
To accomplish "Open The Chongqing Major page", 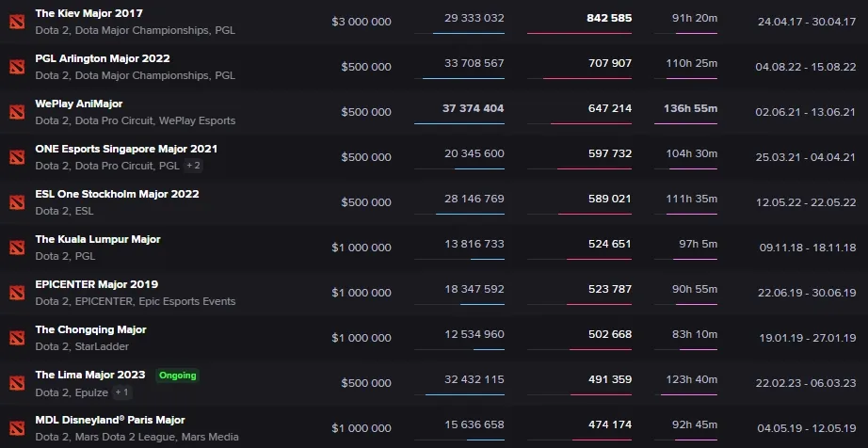I will [90, 329].
